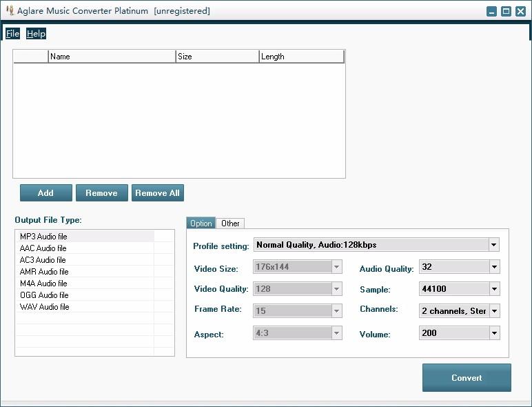Select the Option tab
532x407 pixels.
coord(201,224)
